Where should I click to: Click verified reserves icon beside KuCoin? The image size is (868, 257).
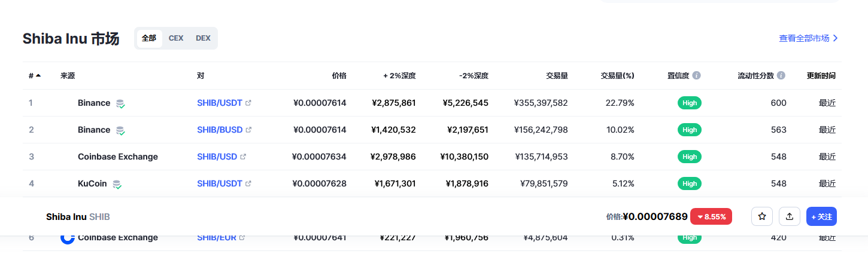coord(117,184)
